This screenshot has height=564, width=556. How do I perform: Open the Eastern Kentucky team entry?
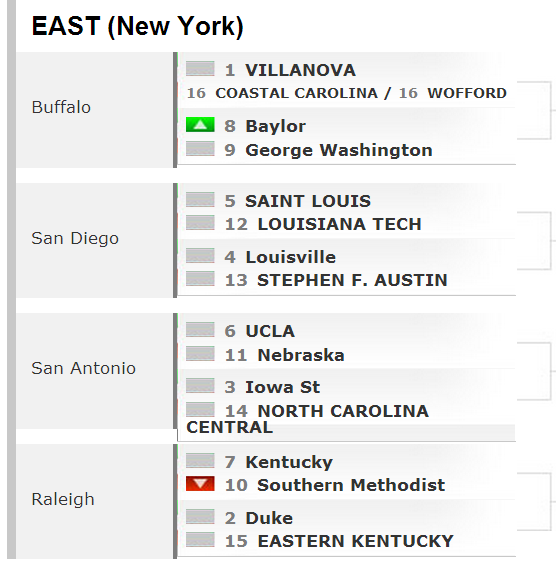tap(356, 541)
